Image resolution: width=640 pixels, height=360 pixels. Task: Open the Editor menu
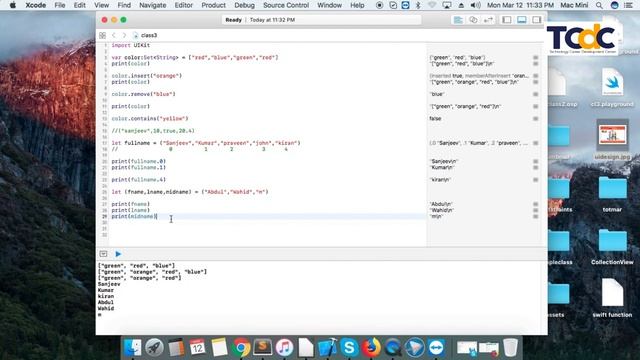pos(184,5)
